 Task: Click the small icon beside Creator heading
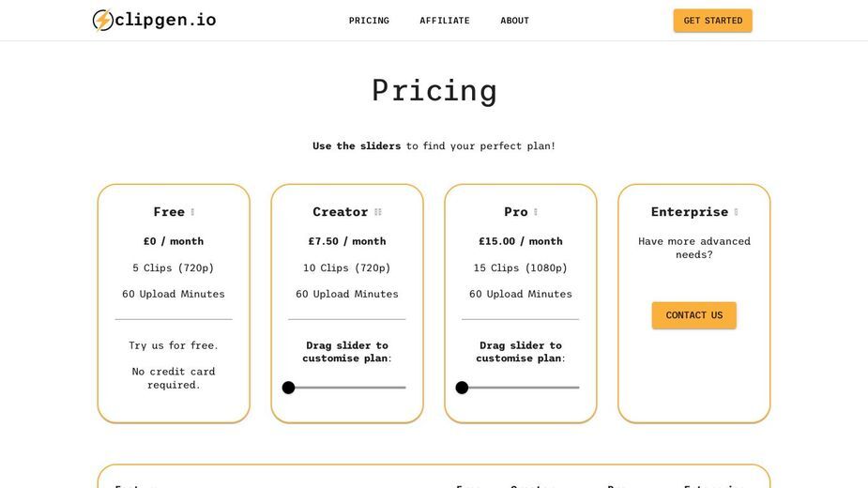pyautogui.click(x=378, y=212)
